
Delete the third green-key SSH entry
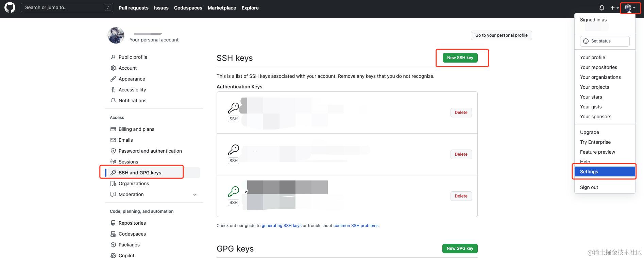point(461,196)
